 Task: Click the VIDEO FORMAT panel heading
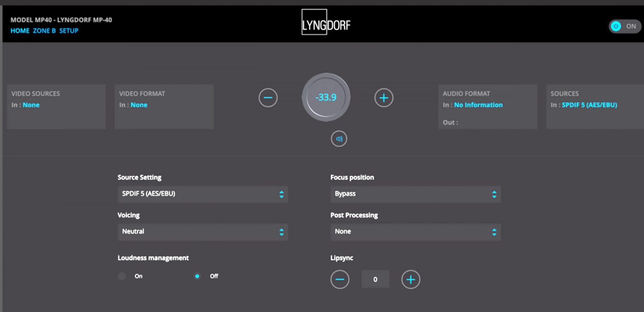coord(142,94)
